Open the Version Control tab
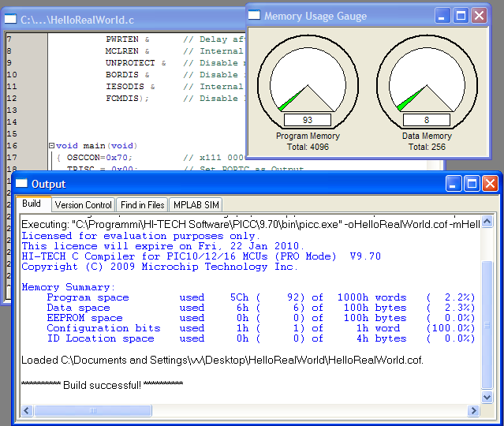The image size is (504, 426). click(83, 205)
